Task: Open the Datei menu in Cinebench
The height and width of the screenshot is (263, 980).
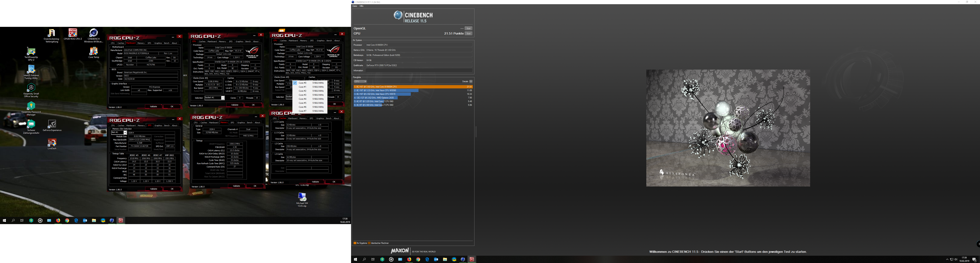Action: click(x=355, y=6)
